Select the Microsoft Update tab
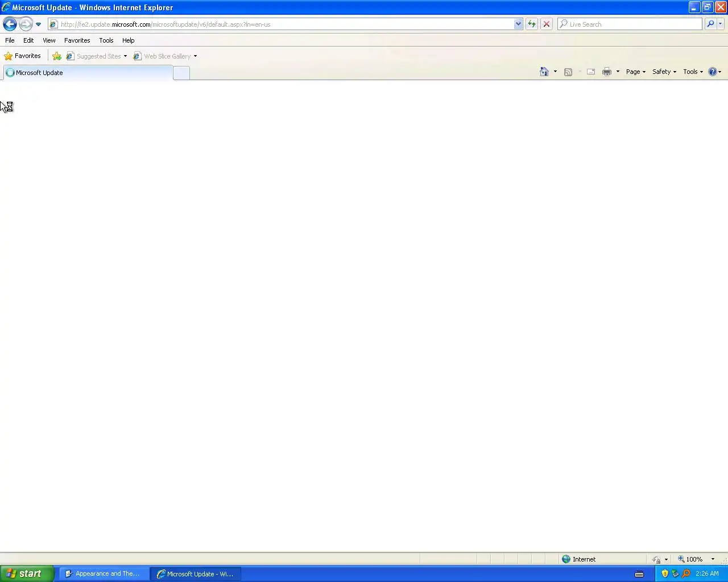Image resolution: width=728 pixels, height=582 pixels. [88, 73]
